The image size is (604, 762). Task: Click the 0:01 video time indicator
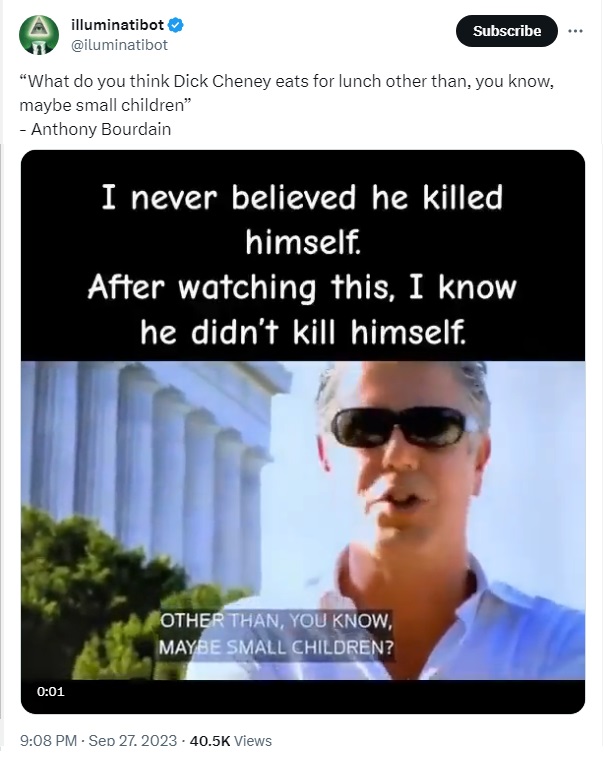point(51,691)
